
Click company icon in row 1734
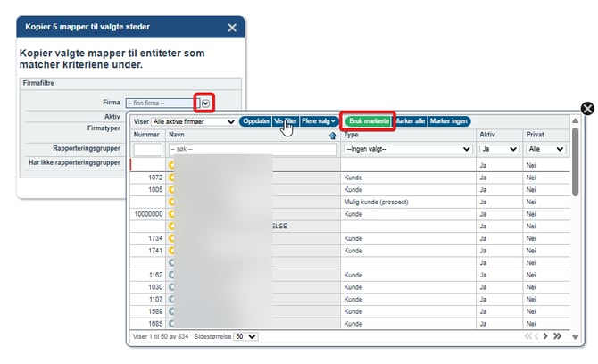[x=172, y=238]
